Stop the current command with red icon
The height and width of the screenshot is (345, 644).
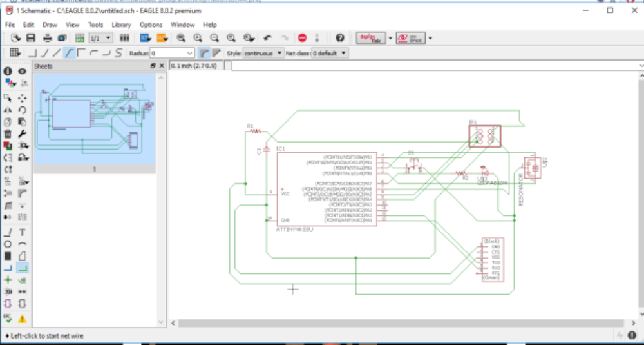302,38
